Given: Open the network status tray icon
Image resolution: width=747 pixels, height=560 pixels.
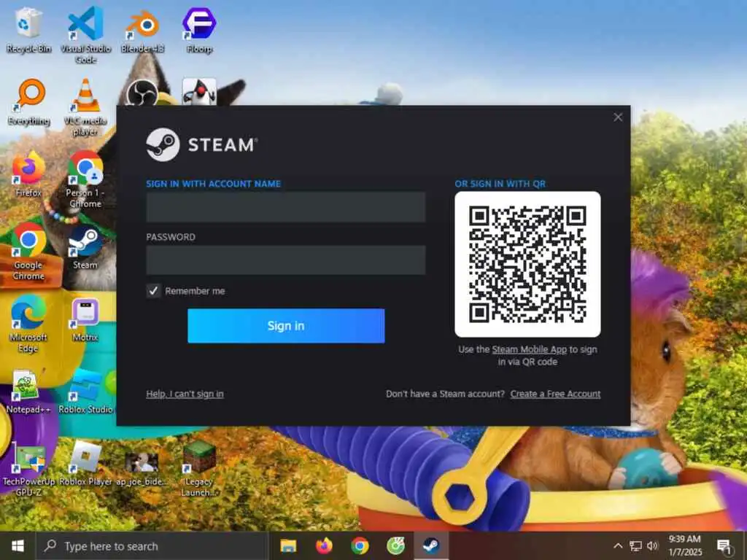Looking at the screenshot, I should [x=635, y=545].
